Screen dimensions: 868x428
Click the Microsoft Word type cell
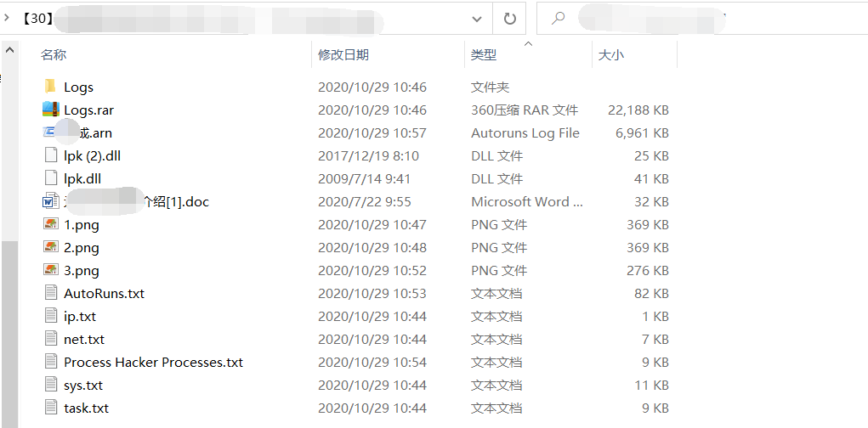point(526,201)
